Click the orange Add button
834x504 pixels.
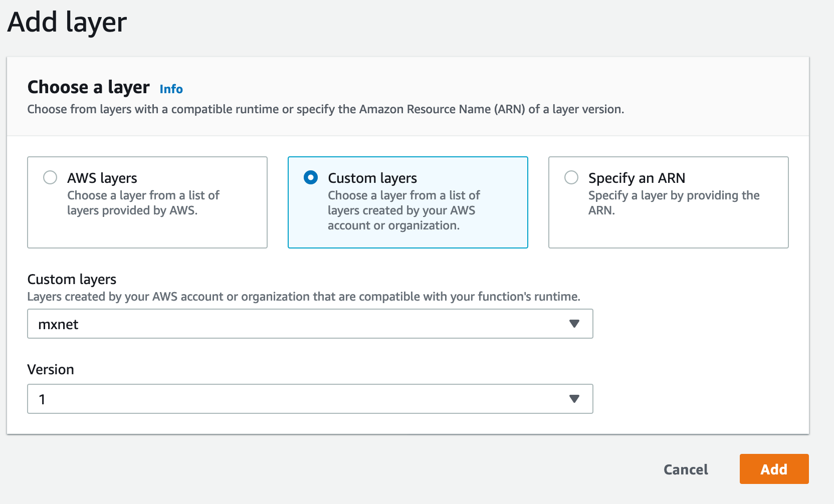point(774,469)
